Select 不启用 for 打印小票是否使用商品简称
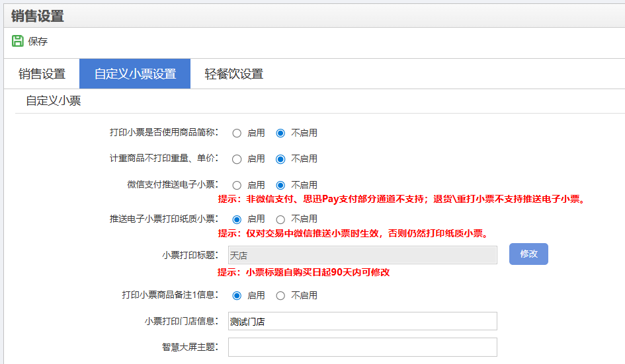The width and height of the screenshot is (625, 364). tap(280, 133)
